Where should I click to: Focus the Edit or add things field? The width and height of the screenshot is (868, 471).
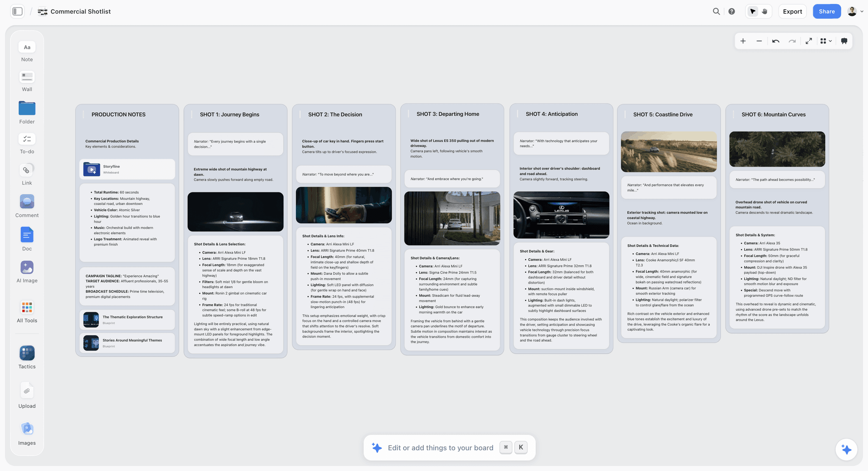click(449, 448)
